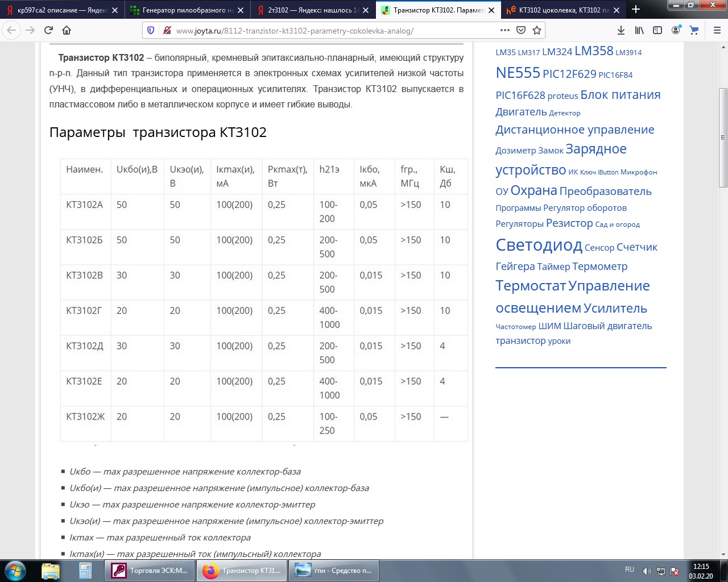The height and width of the screenshot is (582, 728).
Task: Open the Светодиод tag link
Action: (x=539, y=245)
